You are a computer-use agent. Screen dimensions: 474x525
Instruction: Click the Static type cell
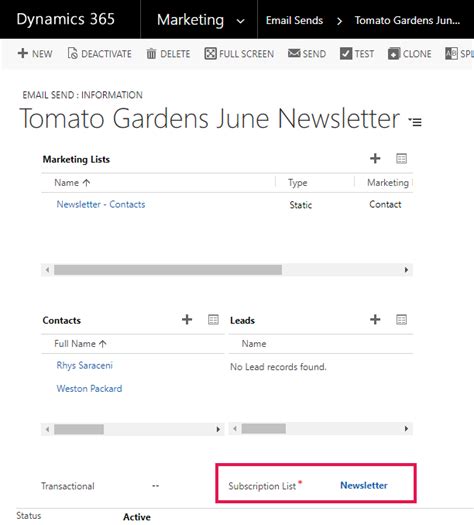(301, 205)
